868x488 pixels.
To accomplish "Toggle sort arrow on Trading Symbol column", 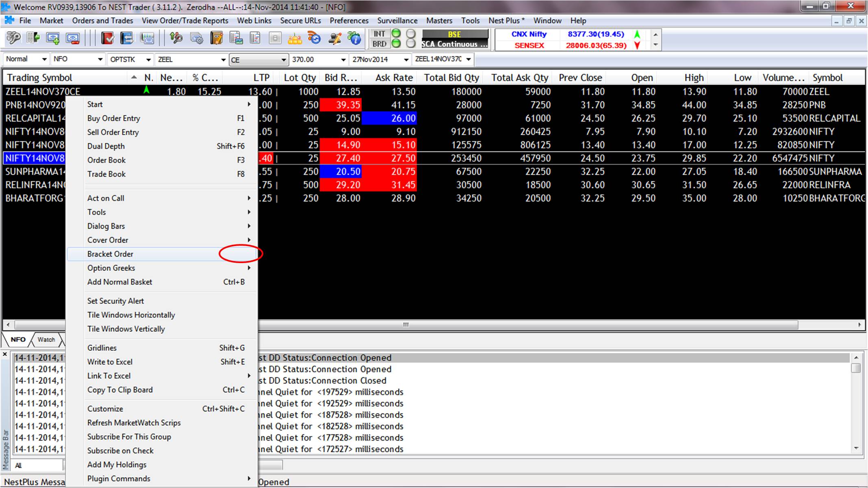I will point(134,78).
